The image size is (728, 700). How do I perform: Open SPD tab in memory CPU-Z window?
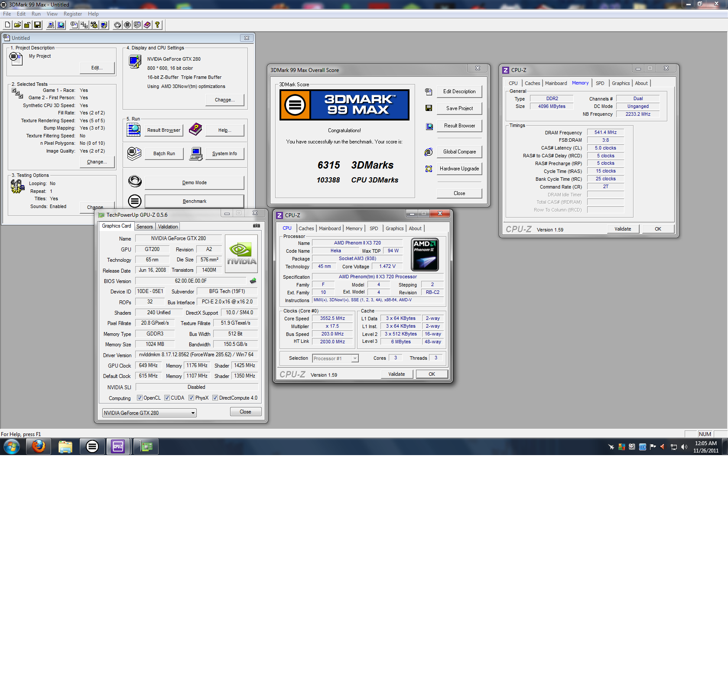[600, 83]
